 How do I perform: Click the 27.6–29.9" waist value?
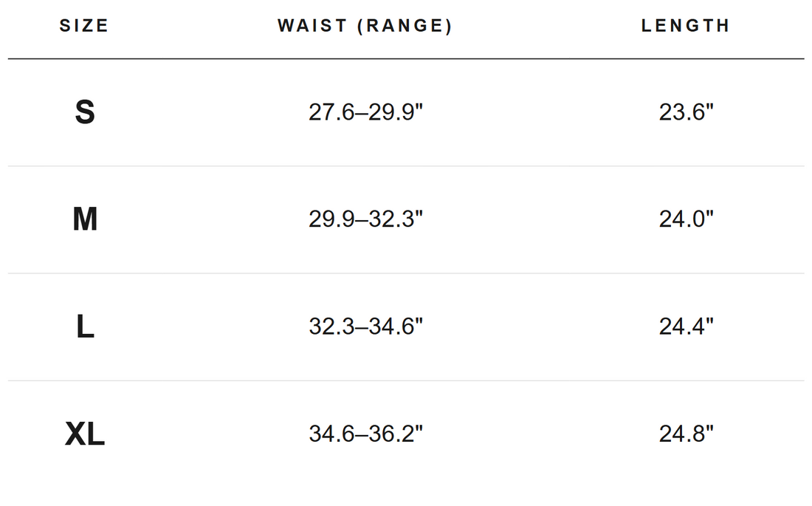point(365,112)
